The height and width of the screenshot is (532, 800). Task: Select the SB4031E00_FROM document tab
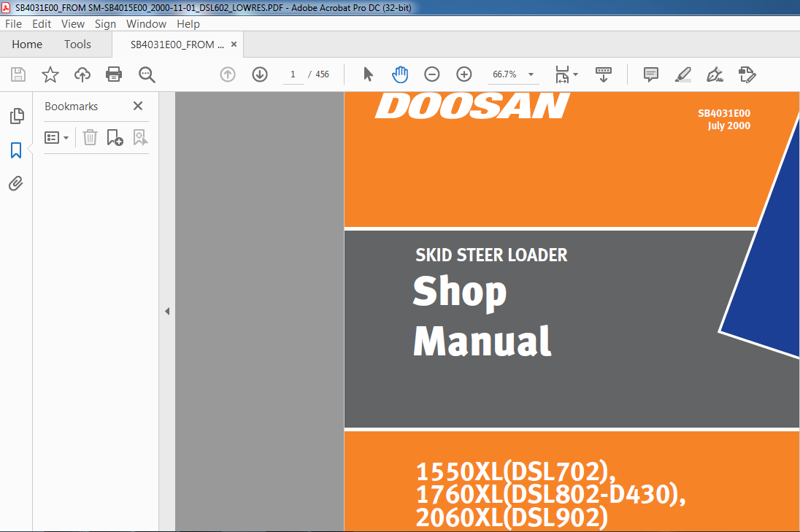pyautogui.click(x=177, y=45)
